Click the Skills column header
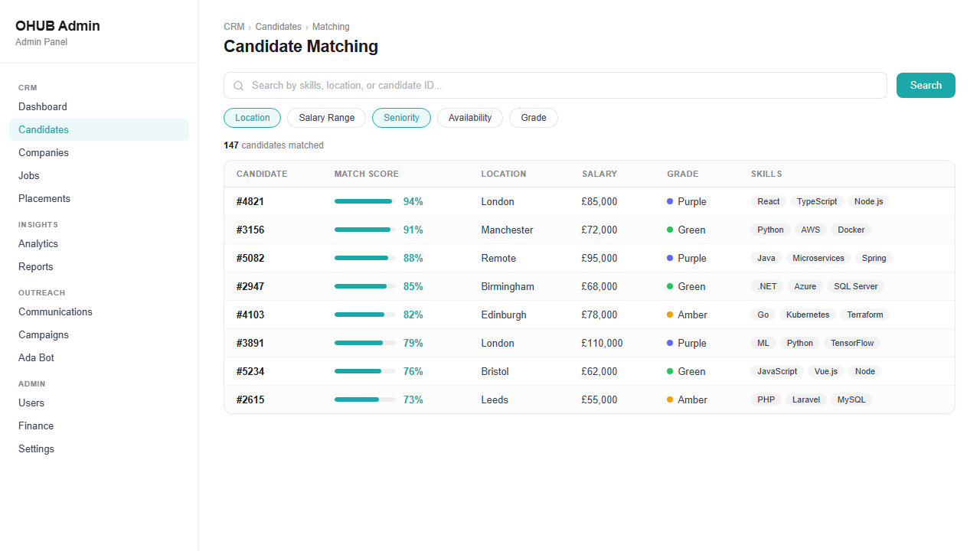This screenshot has height=551, width=980. click(x=766, y=174)
